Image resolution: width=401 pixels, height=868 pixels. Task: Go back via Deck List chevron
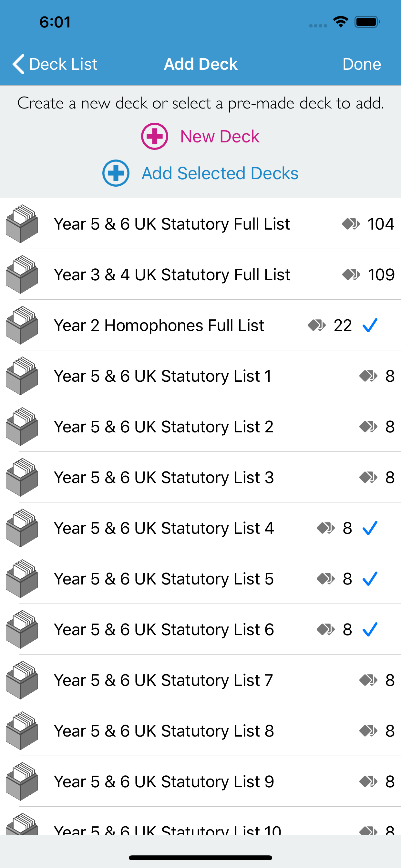(18, 64)
